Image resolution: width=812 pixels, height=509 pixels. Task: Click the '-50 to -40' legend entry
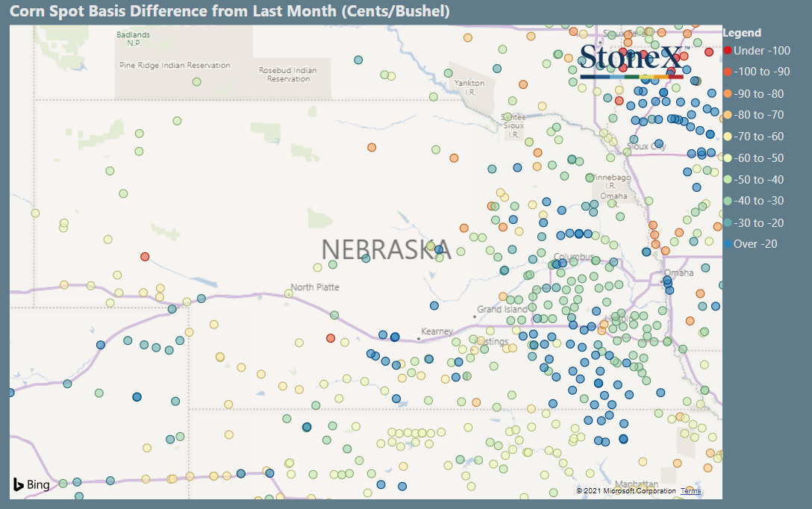(x=754, y=180)
